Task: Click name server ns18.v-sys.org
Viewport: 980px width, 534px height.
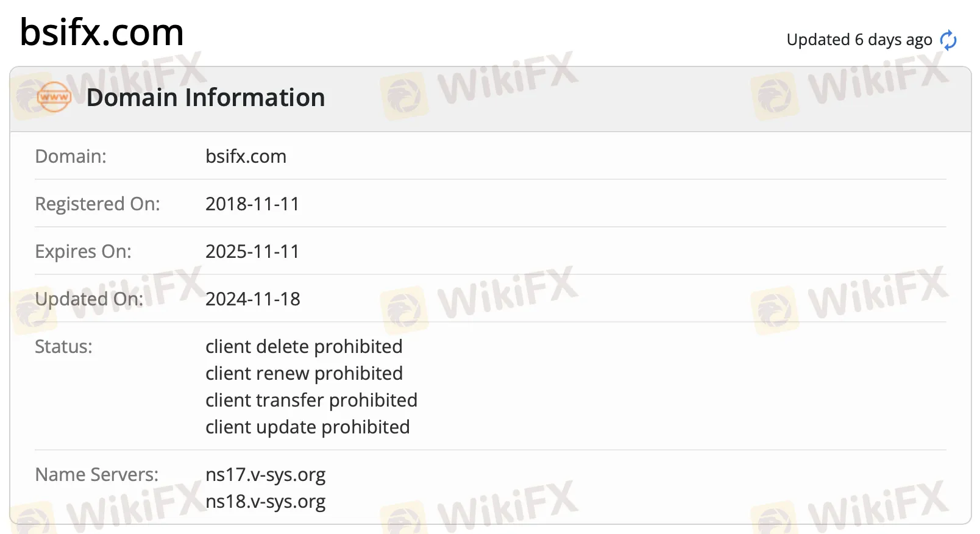Action: [x=266, y=501]
